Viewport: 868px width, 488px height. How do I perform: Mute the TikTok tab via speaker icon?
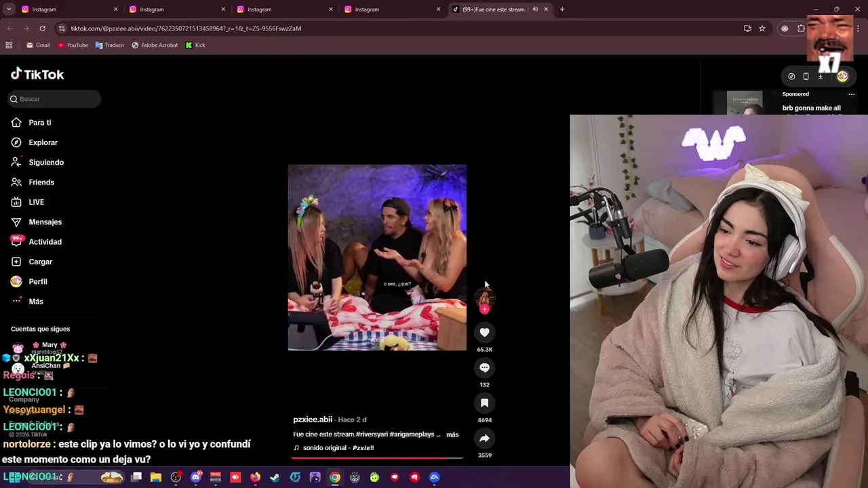(534, 9)
